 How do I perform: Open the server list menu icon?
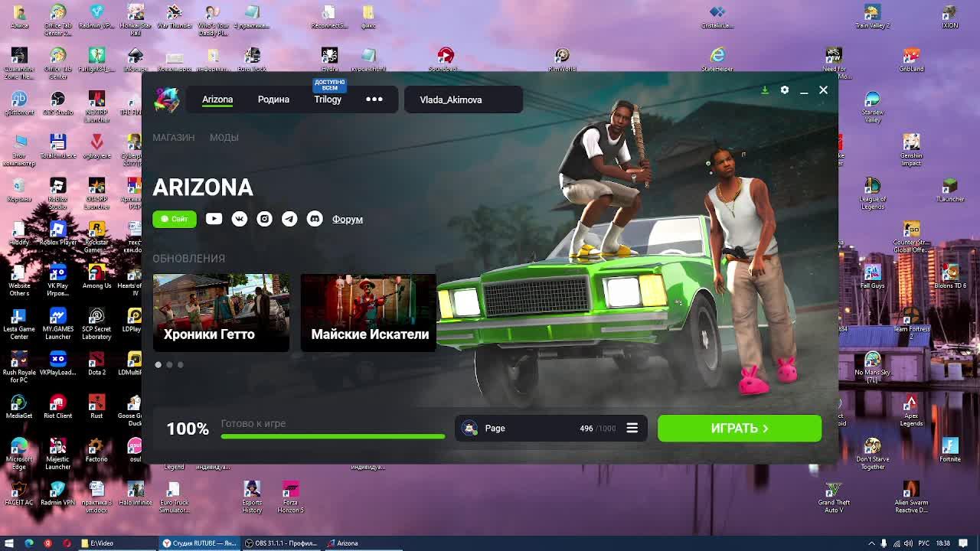click(632, 429)
